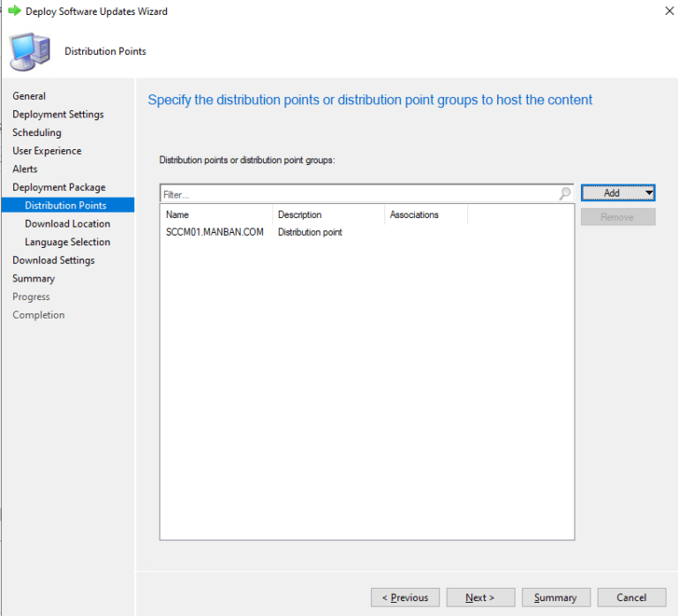Open the User Experience step
The height and width of the screenshot is (616, 678).
tap(47, 150)
